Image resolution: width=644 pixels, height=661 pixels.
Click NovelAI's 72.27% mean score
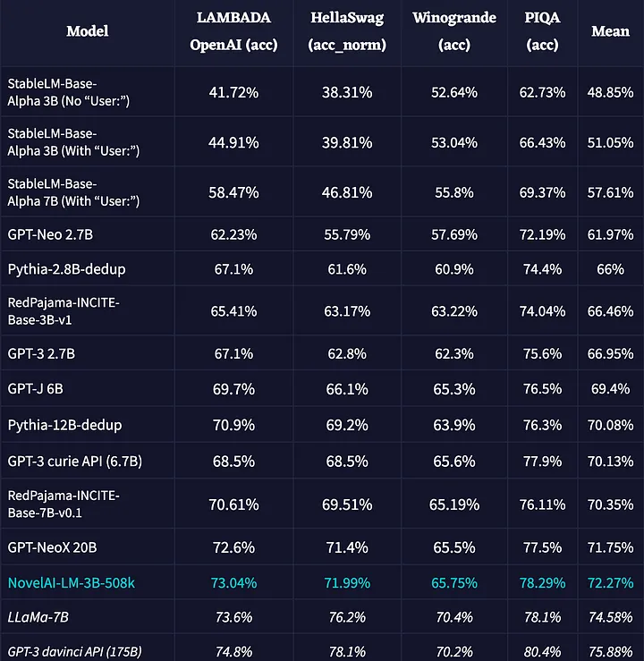click(610, 582)
